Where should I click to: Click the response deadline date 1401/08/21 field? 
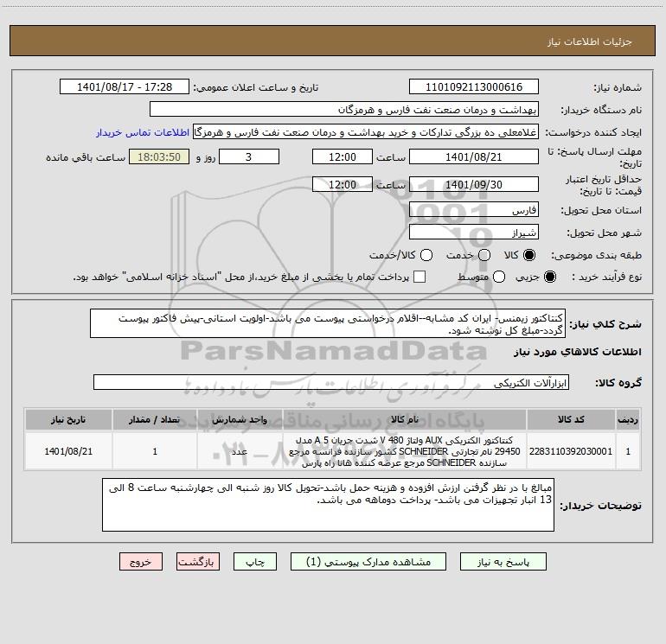474,156
